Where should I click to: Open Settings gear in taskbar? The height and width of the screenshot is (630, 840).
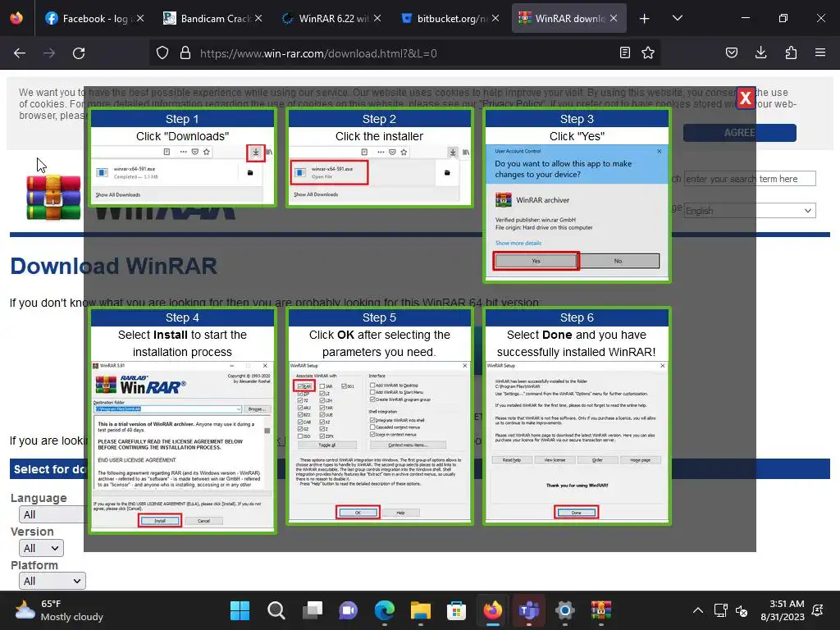tap(565, 610)
